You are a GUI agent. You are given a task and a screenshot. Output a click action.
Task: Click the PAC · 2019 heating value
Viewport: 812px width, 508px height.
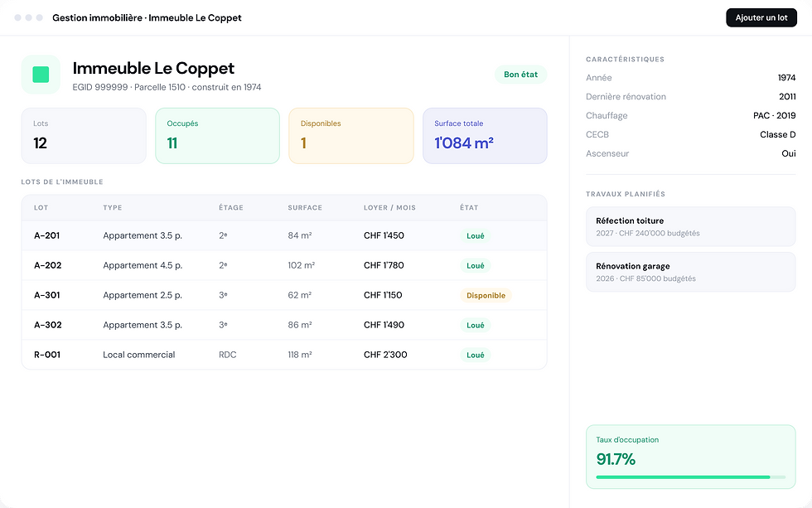coord(774,115)
